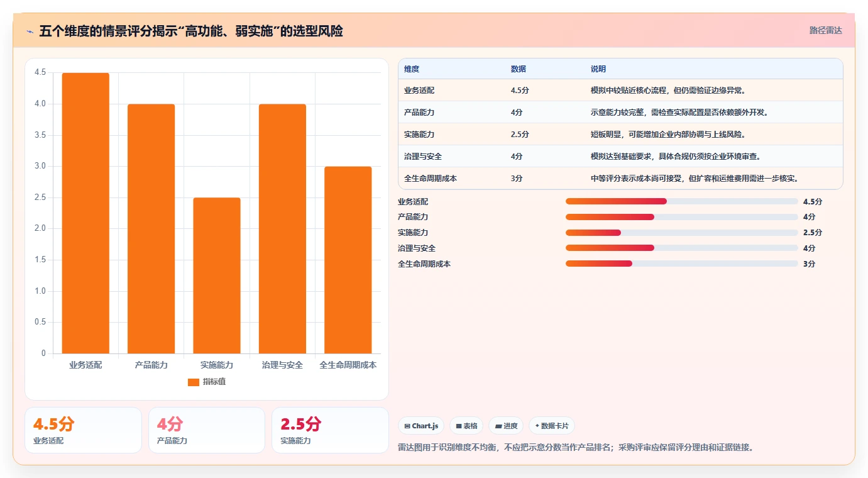Click the description starting with 示意能力较完整
This screenshot has width=868, height=478.
click(681, 113)
